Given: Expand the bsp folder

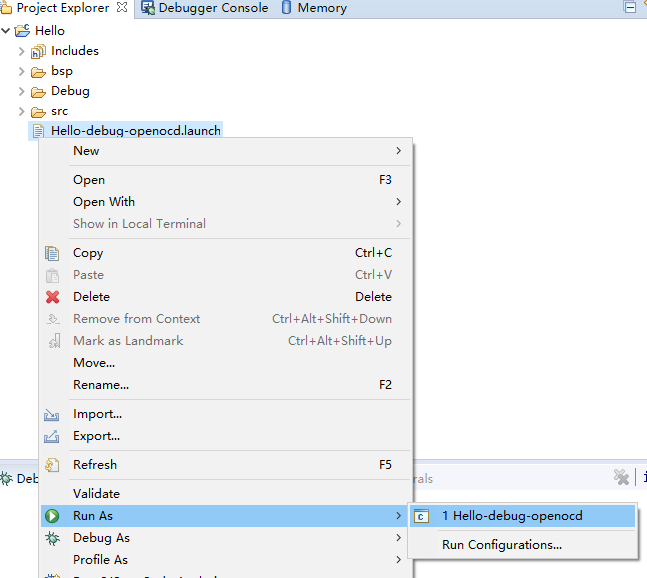Looking at the screenshot, I should click(22, 71).
